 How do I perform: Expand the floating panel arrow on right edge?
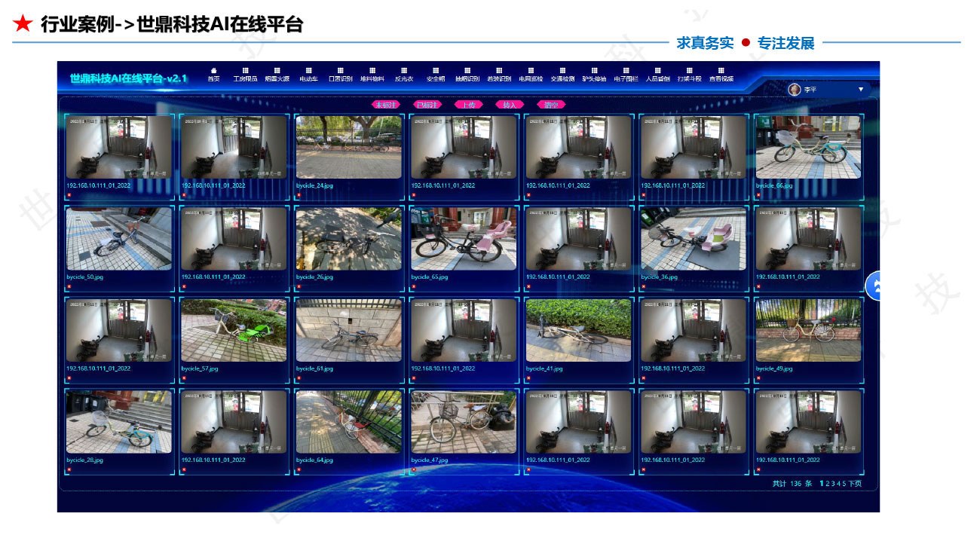tap(876, 286)
